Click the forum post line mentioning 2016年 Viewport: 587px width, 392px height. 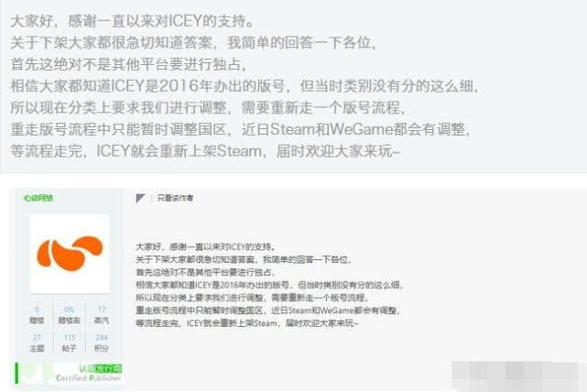click(269, 285)
